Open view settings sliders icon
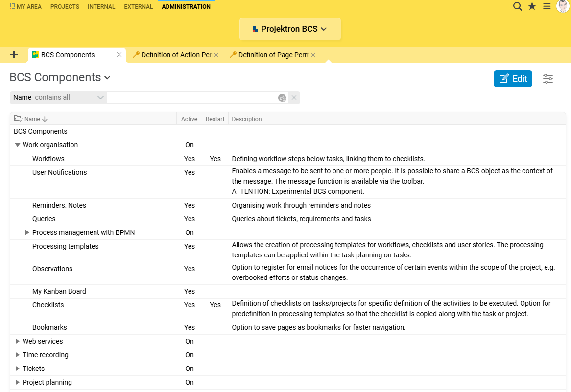The width and height of the screenshot is (571, 392). [x=548, y=79]
